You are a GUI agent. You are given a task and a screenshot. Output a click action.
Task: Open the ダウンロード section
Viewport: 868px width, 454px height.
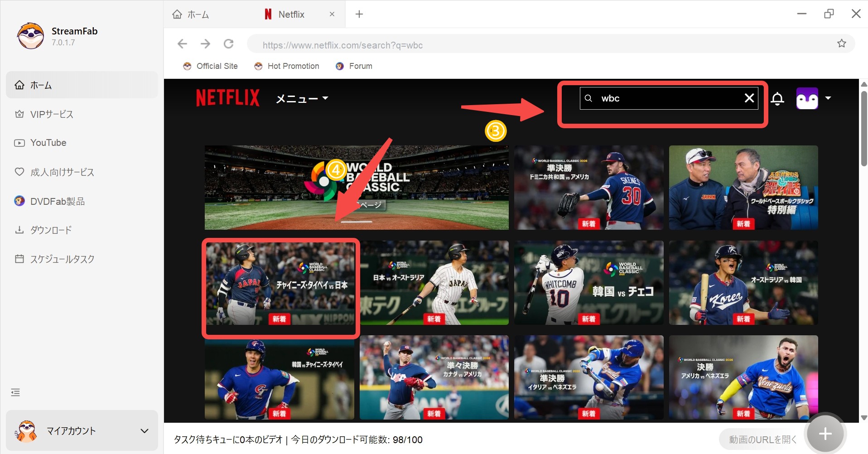pos(50,230)
